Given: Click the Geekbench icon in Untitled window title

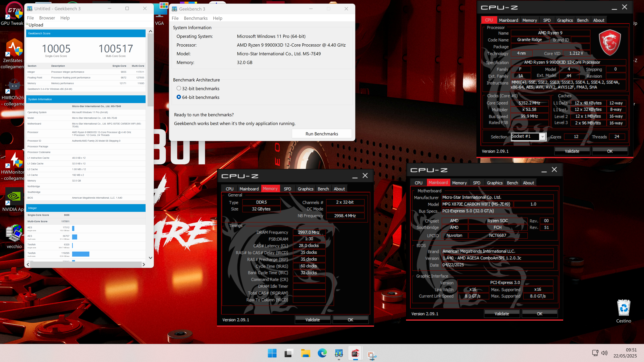Looking at the screenshot, I should (x=30, y=9).
